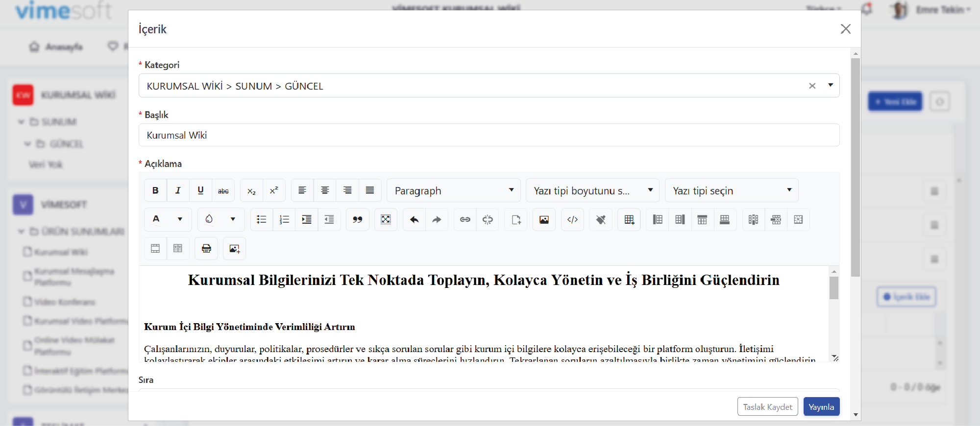The image size is (980, 426).
Task: Align text to the right
Action: click(347, 190)
